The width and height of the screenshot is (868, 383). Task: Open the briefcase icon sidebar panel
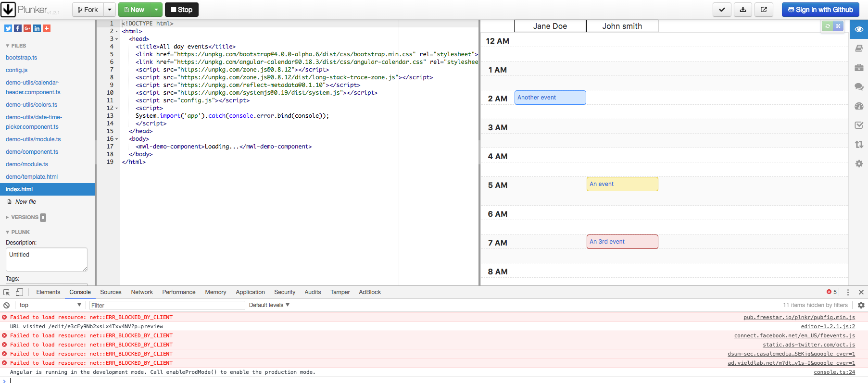pos(859,68)
